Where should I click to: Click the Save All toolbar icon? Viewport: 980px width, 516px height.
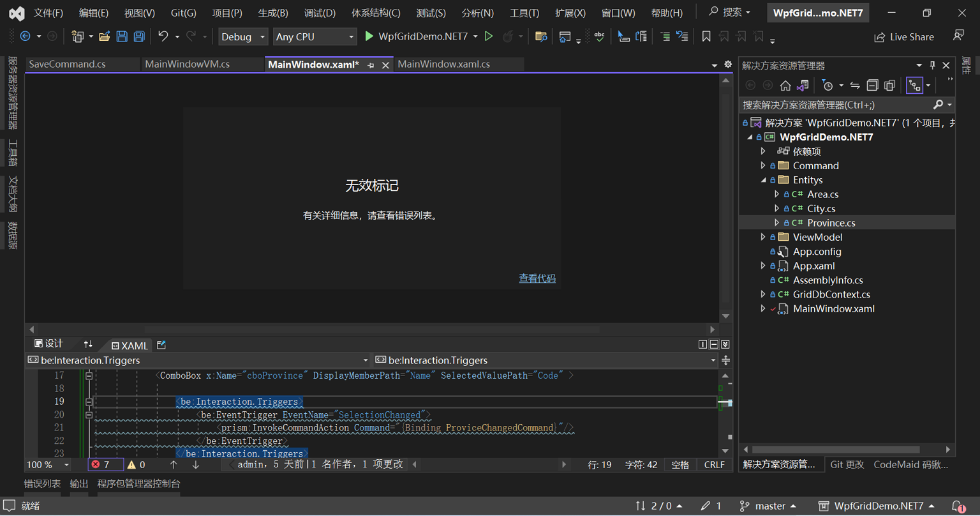139,36
